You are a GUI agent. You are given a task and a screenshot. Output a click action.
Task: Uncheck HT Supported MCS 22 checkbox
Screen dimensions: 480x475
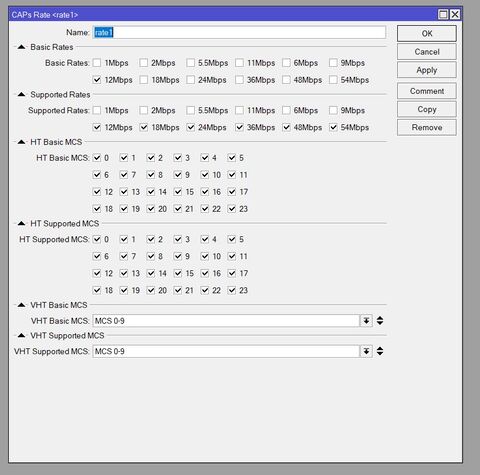205,290
